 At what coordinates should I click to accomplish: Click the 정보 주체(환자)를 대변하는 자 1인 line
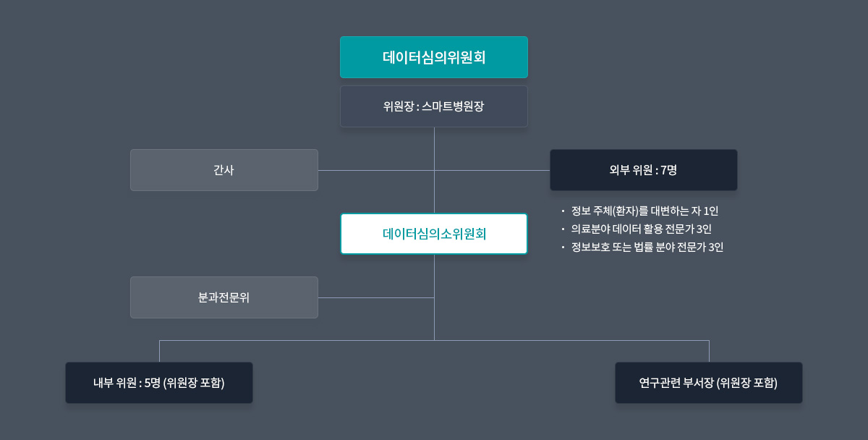tap(644, 211)
